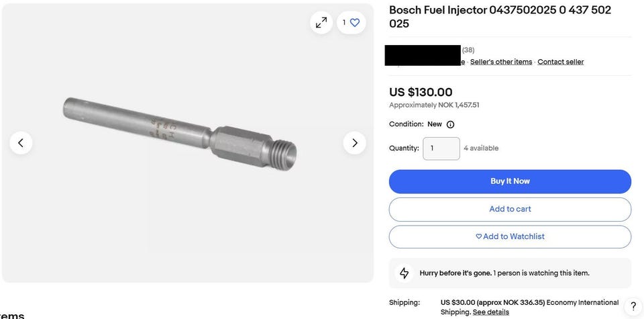This screenshot has height=319, width=644.
Task: Open the condition info icon
Action: click(450, 124)
